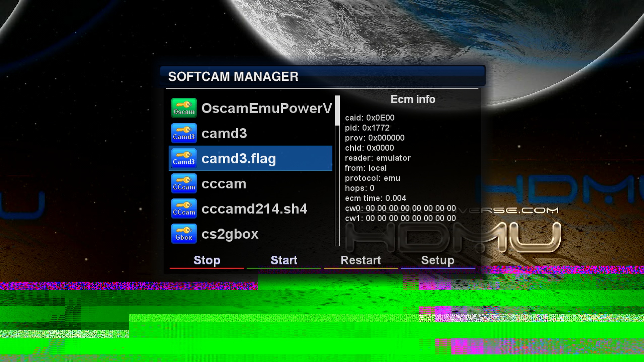
Task: Click the softcam list scrollbar handle
Action: pos(337,111)
